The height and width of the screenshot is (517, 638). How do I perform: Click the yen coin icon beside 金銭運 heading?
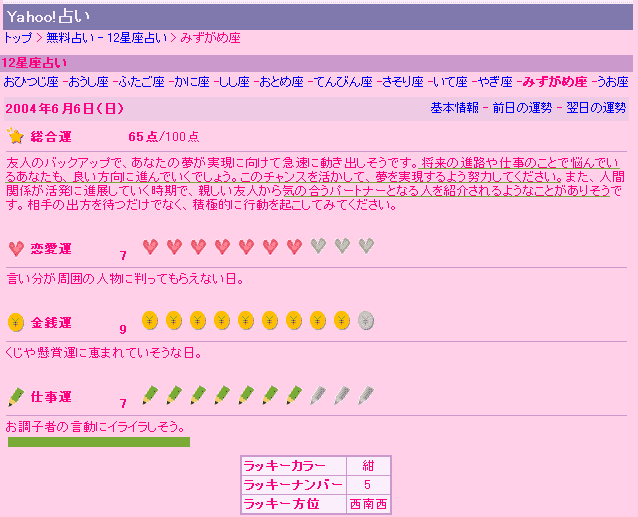point(16,323)
